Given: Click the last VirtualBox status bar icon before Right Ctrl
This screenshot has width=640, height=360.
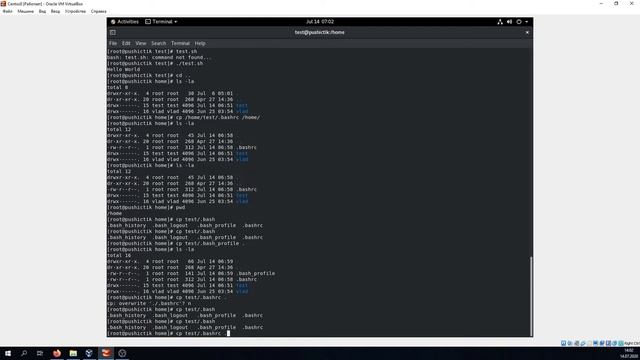Looking at the screenshot, I should click(620, 343).
